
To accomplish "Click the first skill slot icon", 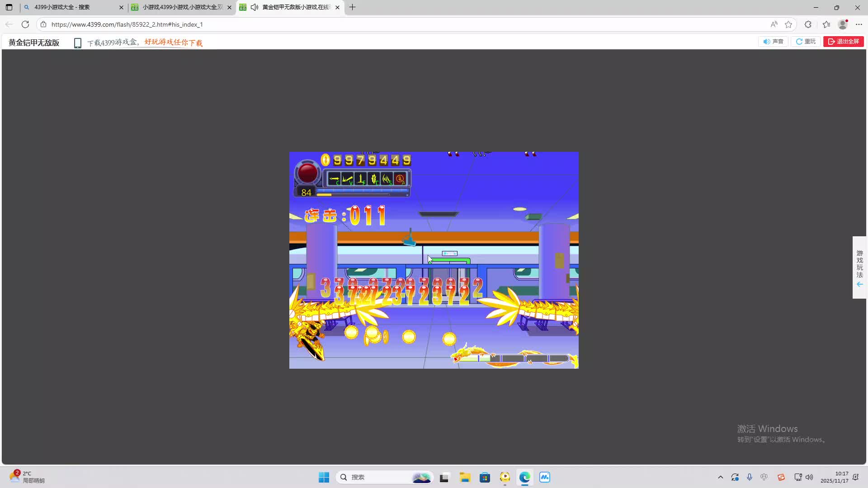I will pyautogui.click(x=334, y=179).
